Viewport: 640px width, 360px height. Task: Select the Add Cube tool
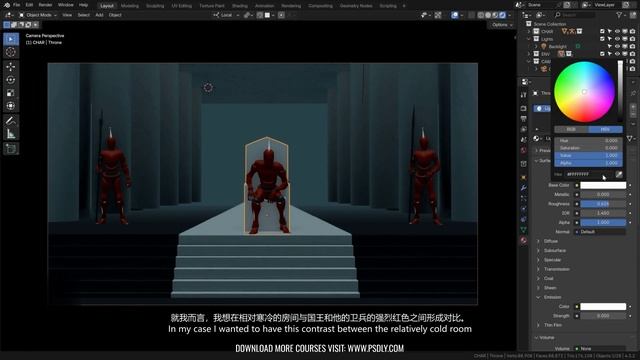11,149
